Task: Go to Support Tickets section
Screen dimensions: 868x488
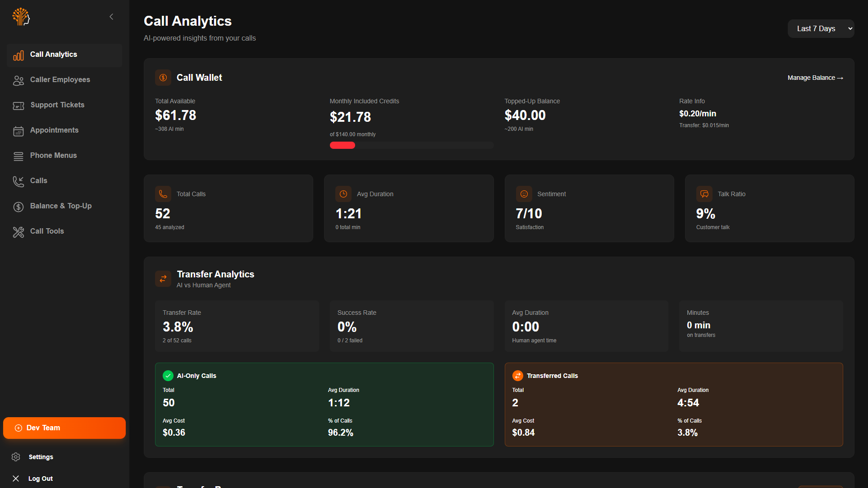Action: coord(57,105)
